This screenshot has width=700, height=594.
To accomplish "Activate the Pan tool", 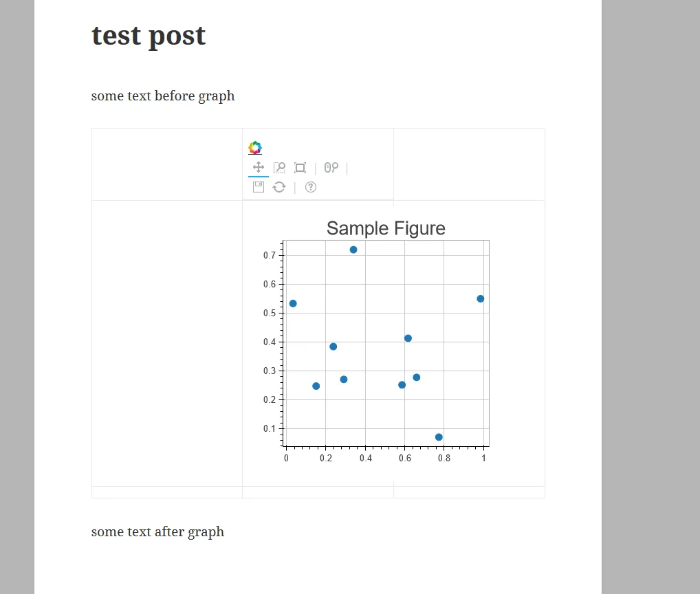I will [259, 167].
